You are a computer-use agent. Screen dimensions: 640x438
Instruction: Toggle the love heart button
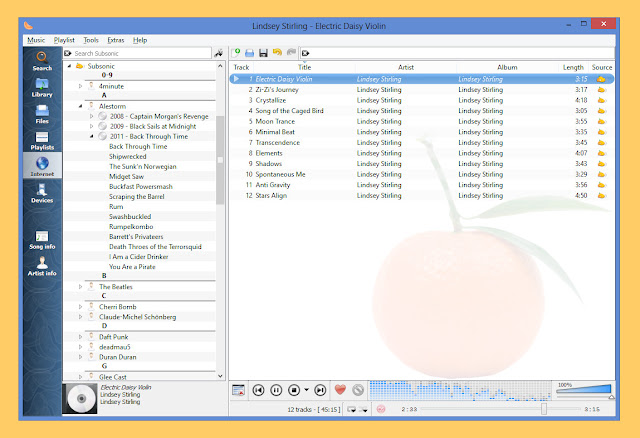click(340, 390)
